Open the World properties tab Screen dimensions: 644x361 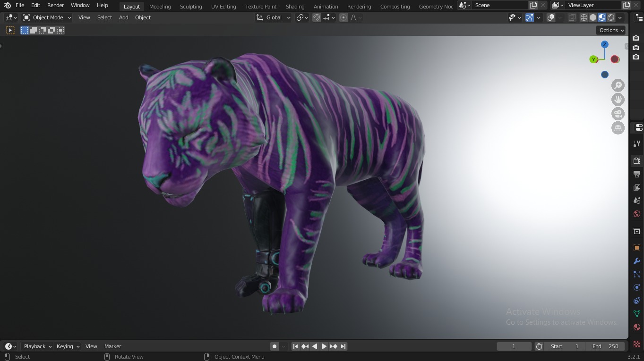pyautogui.click(x=637, y=214)
